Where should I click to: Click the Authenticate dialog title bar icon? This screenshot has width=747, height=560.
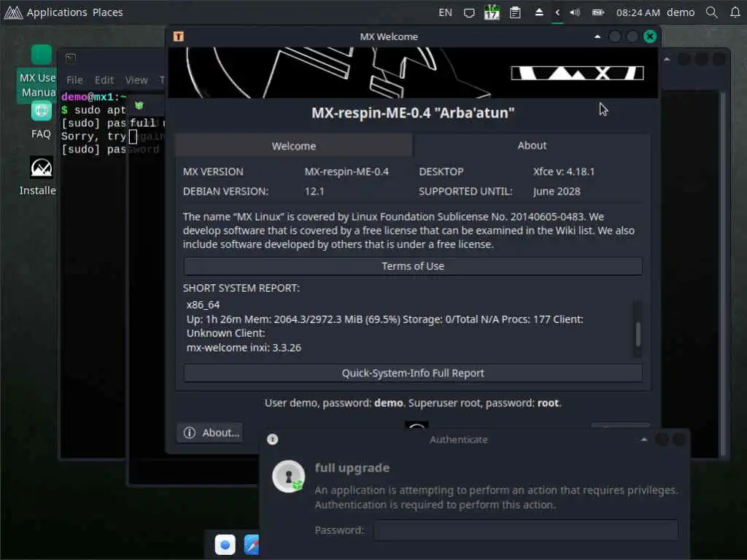point(273,439)
